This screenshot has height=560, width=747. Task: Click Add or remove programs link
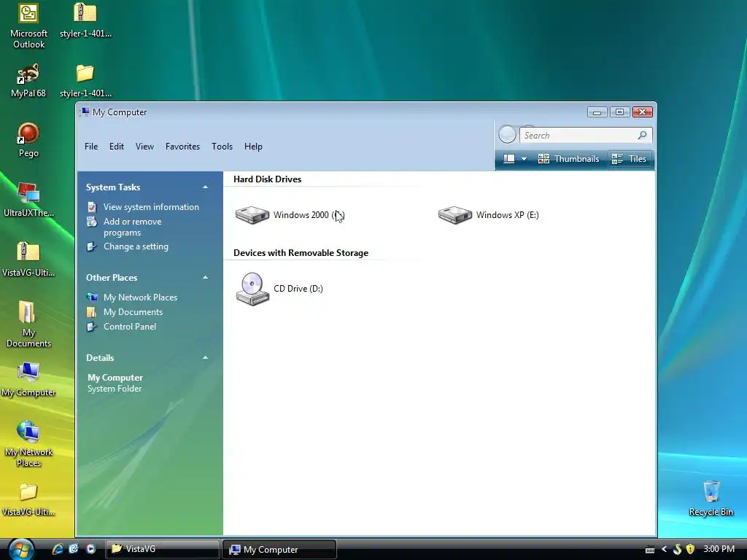click(x=133, y=227)
